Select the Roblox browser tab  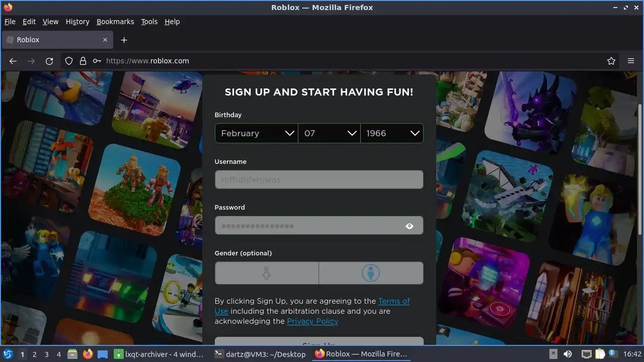point(57,40)
